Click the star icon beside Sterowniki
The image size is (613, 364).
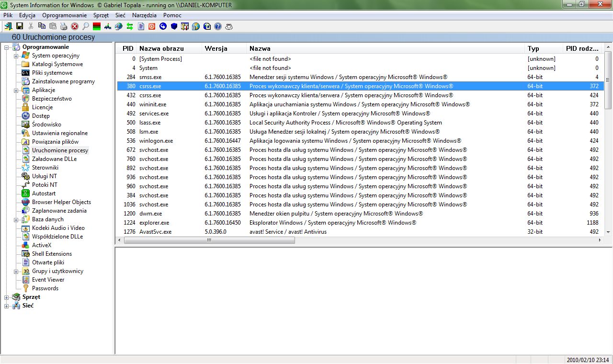(x=25, y=168)
